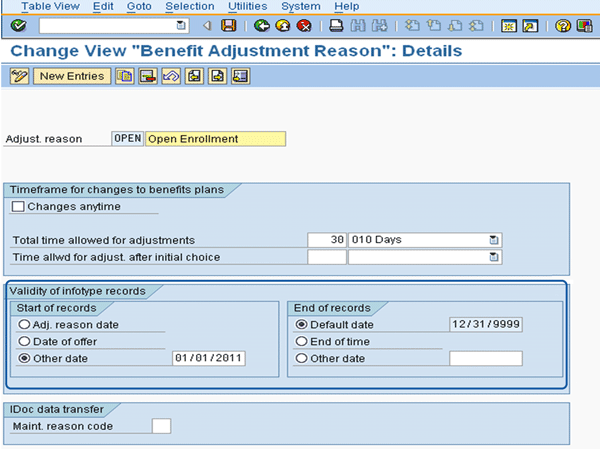Image resolution: width=600 pixels, height=449 pixels.
Task: Open the Utilities menu
Action: 247,6
